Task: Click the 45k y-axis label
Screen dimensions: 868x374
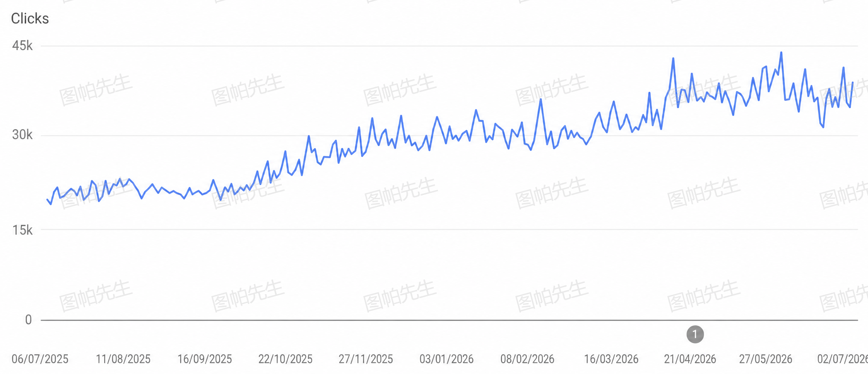Action: [x=22, y=46]
